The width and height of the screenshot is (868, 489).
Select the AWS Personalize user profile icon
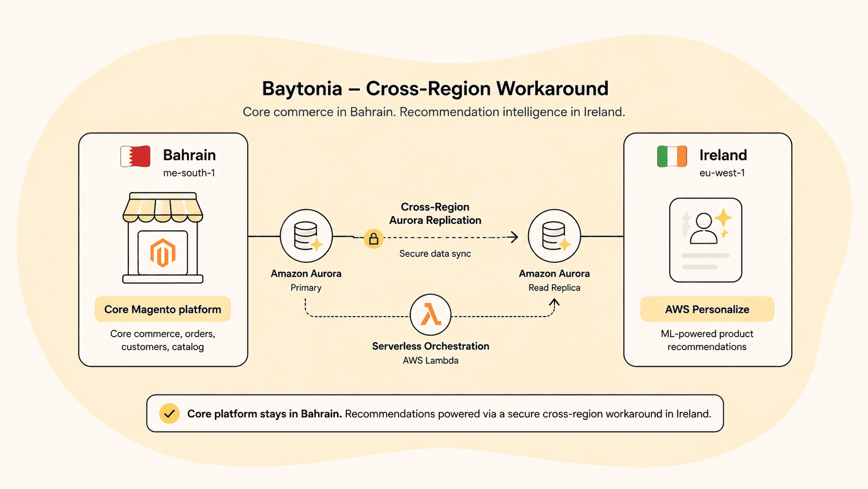coord(706,240)
